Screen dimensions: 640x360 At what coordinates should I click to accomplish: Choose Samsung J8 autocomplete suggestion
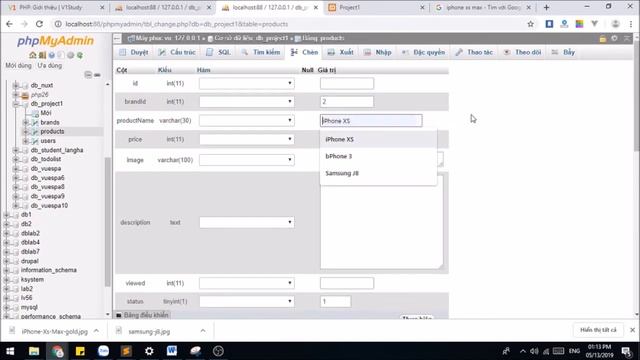pyautogui.click(x=378, y=173)
